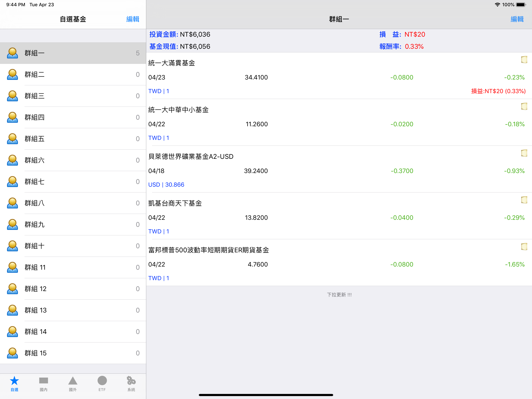The width and height of the screenshot is (532, 399).
Task: Click the count 5 beside 群組一
Action: point(137,53)
